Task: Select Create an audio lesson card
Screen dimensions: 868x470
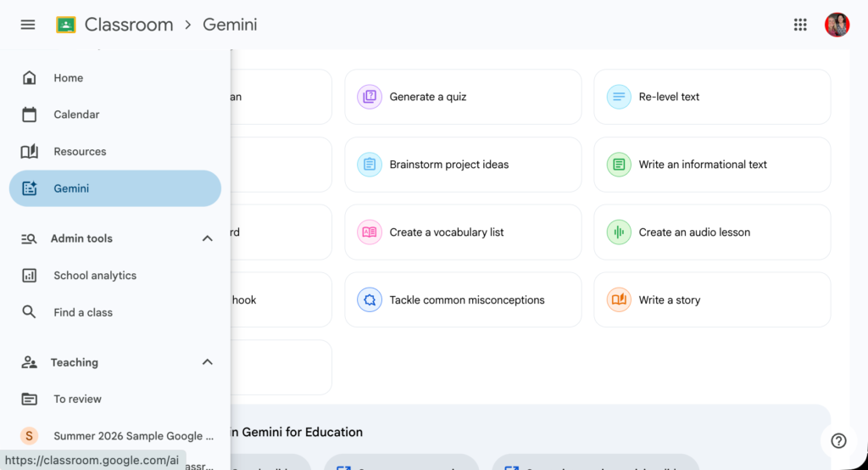Action: point(712,232)
